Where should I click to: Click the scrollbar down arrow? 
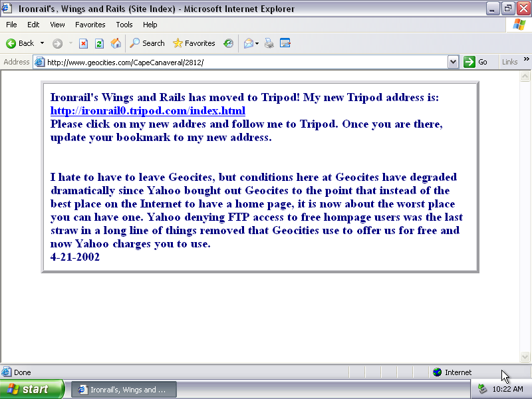(525, 356)
